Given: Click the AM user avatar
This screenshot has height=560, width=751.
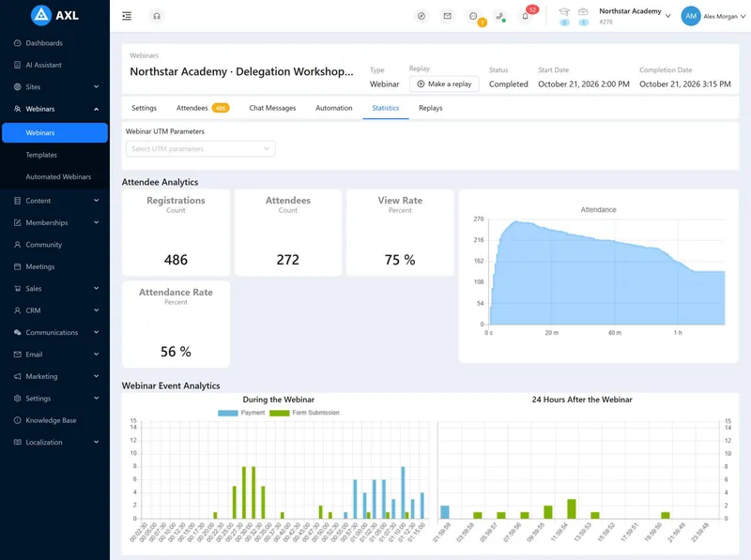Looking at the screenshot, I should 691,16.
